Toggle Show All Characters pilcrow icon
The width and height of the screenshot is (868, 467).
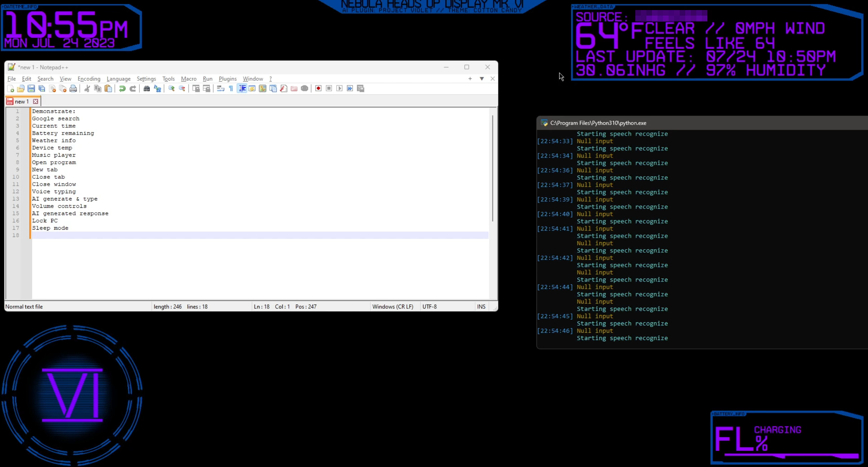pyautogui.click(x=231, y=88)
